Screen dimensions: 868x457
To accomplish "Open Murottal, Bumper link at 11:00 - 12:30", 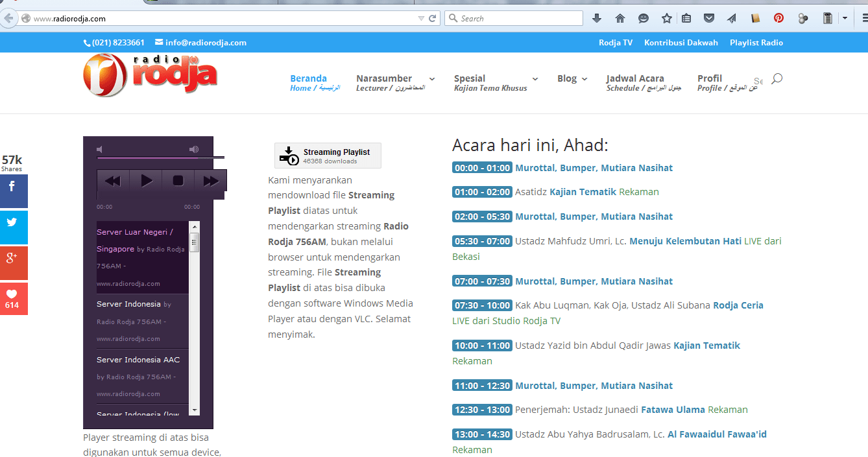I will click(x=594, y=386).
